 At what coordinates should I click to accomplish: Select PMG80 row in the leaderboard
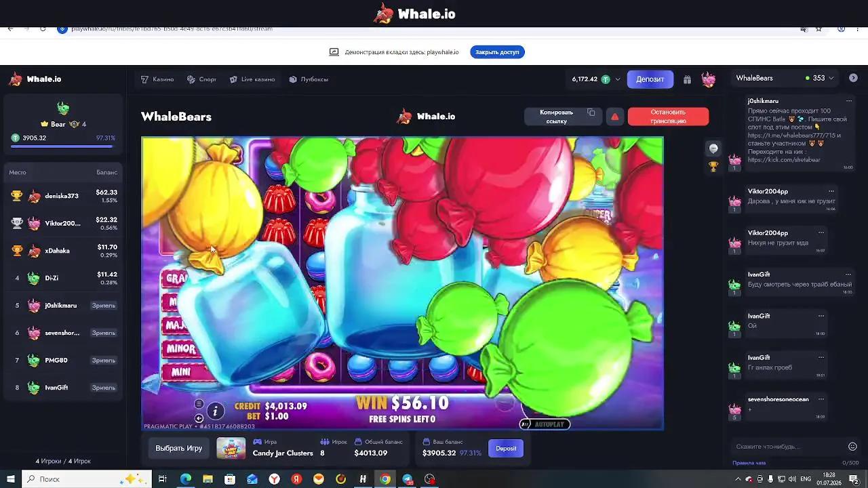[63, 361]
